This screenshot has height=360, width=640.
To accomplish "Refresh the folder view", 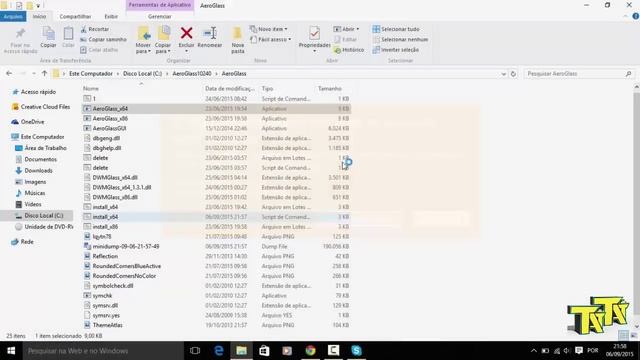I will click(x=513, y=74).
